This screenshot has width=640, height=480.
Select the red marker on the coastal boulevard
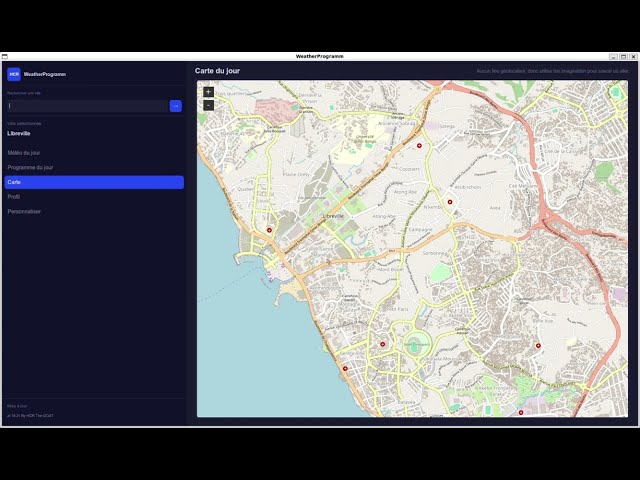point(345,369)
